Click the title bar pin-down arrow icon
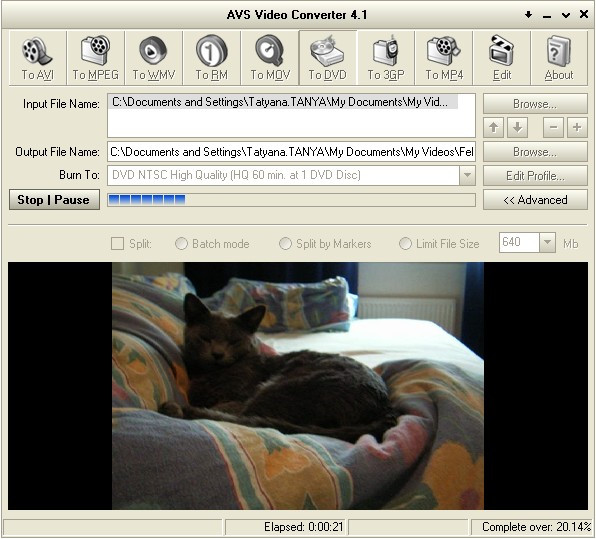The image size is (596, 539). (528, 15)
